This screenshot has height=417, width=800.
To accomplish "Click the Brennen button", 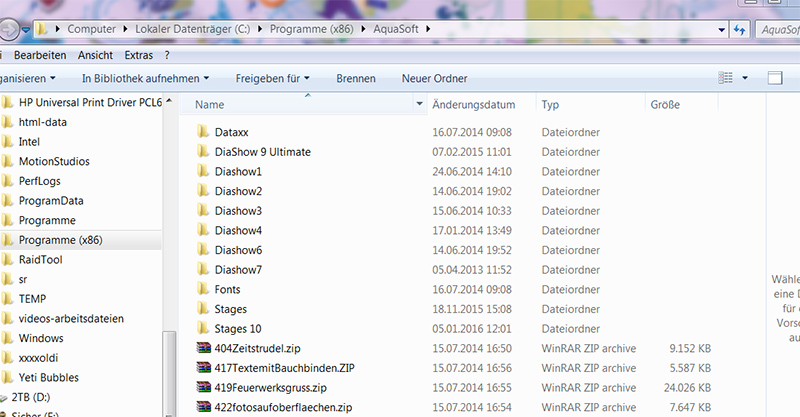I will (x=356, y=78).
